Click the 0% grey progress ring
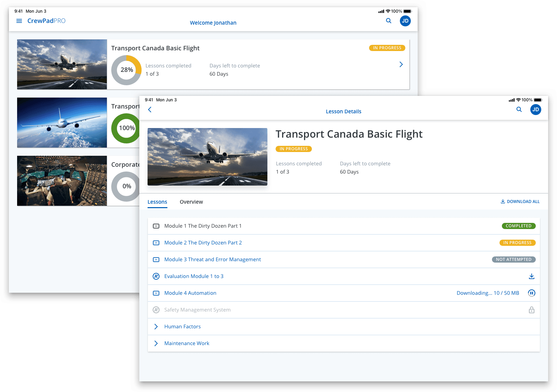 125,187
